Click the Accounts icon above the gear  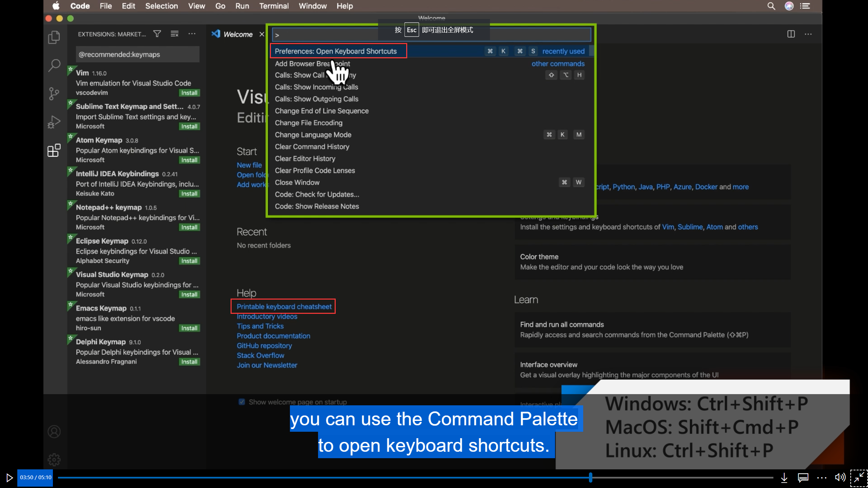click(54, 431)
